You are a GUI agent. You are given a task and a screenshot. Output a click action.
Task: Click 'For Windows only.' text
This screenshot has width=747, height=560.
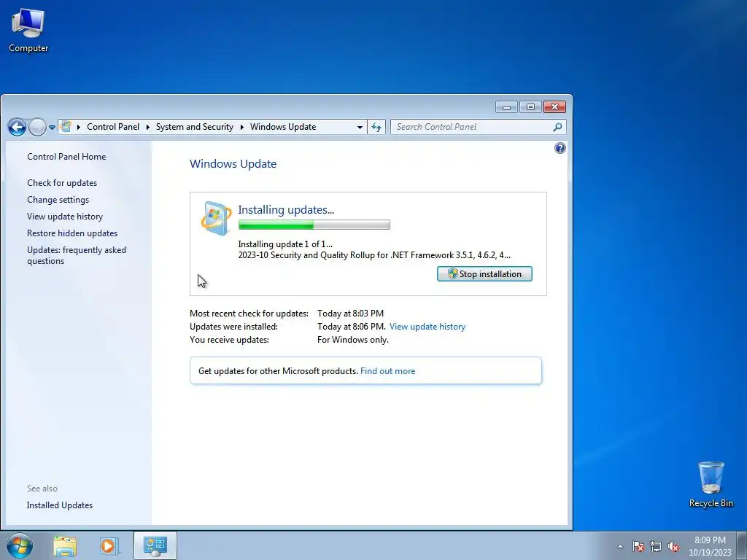tap(353, 340)
